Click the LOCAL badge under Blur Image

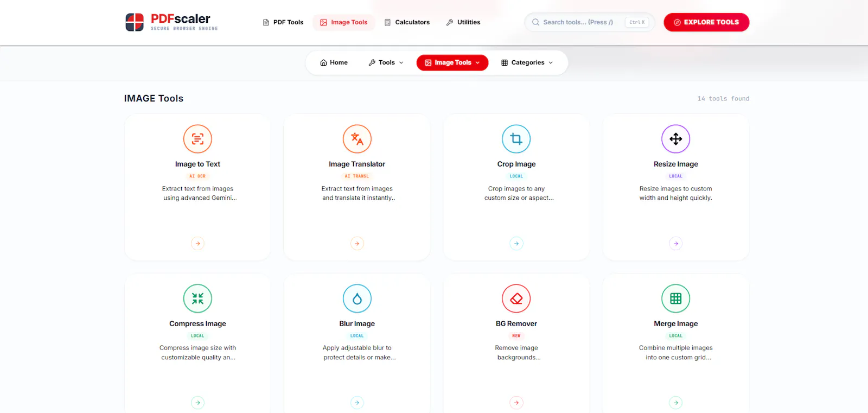coord(357,336)
